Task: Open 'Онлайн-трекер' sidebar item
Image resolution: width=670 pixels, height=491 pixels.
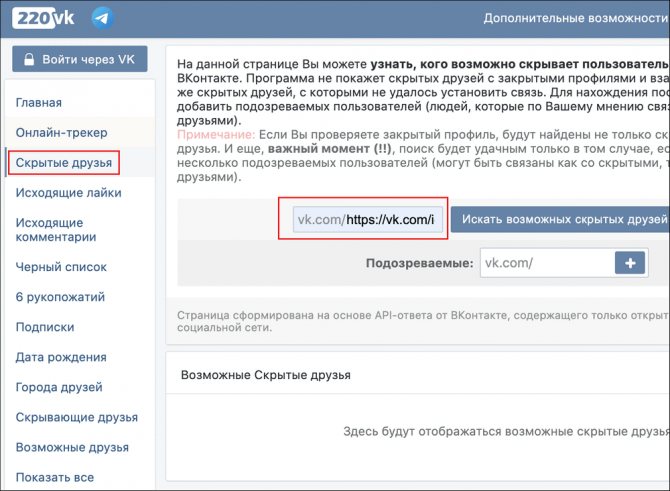Action: click(62, 132)
